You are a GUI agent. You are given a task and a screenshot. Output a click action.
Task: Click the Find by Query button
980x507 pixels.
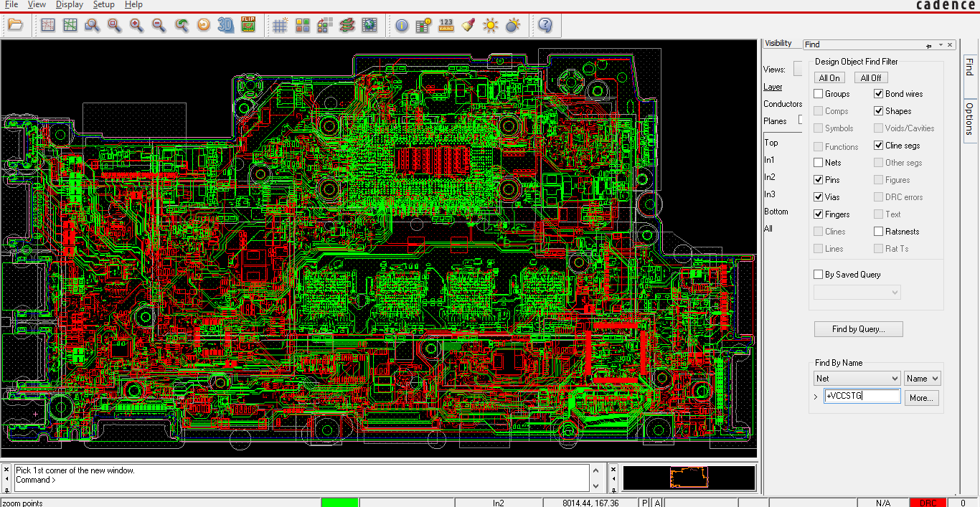pyautogui.click(x=858, y=329)
